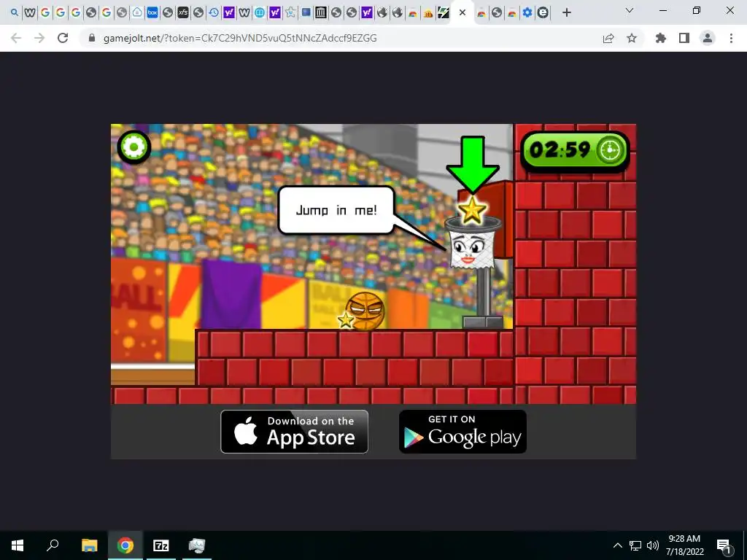747x560 pixels.
Task: Click the angry basketball character
Action: [x=365, y=311]
